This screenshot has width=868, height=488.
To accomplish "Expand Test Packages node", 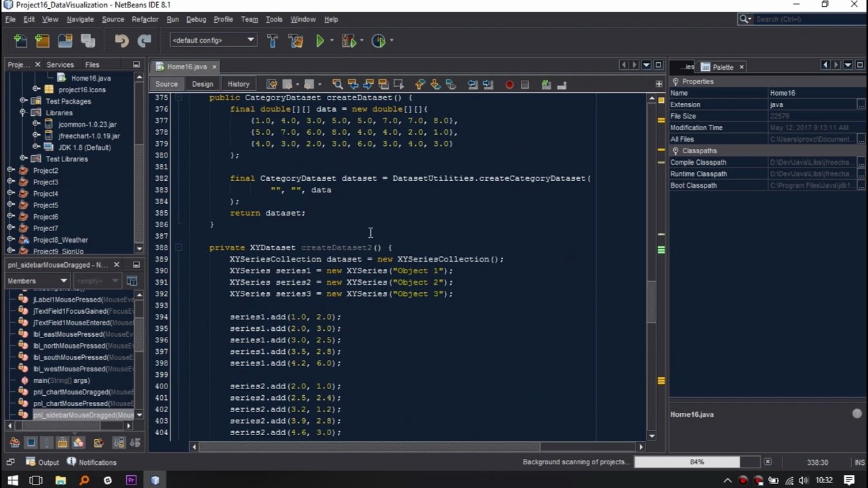I will coord(23,101).
